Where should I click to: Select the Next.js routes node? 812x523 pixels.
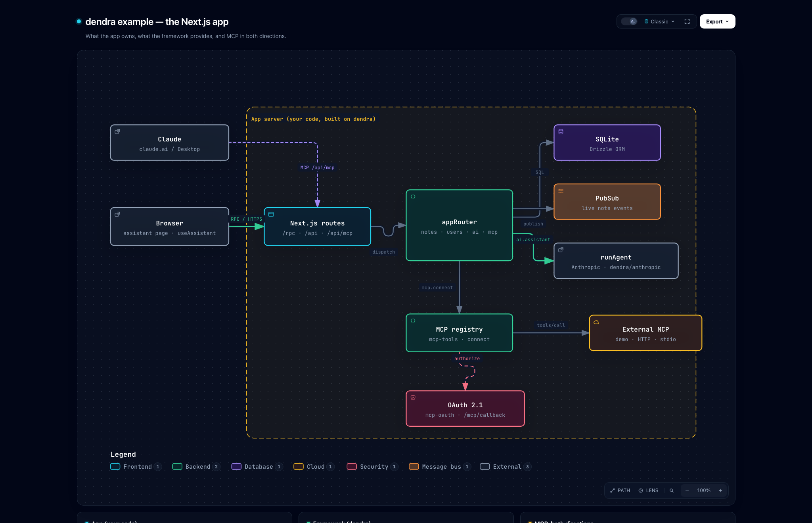click(x=318, y=227)
